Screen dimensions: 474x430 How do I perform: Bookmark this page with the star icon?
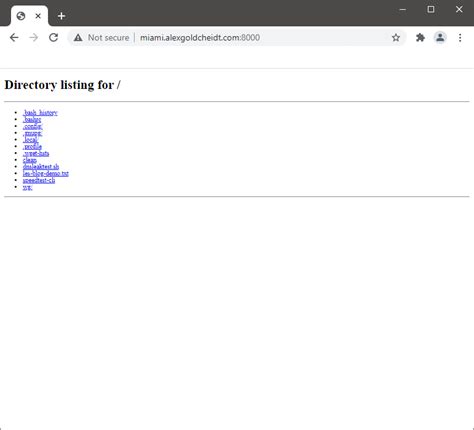tap(396, 38)
